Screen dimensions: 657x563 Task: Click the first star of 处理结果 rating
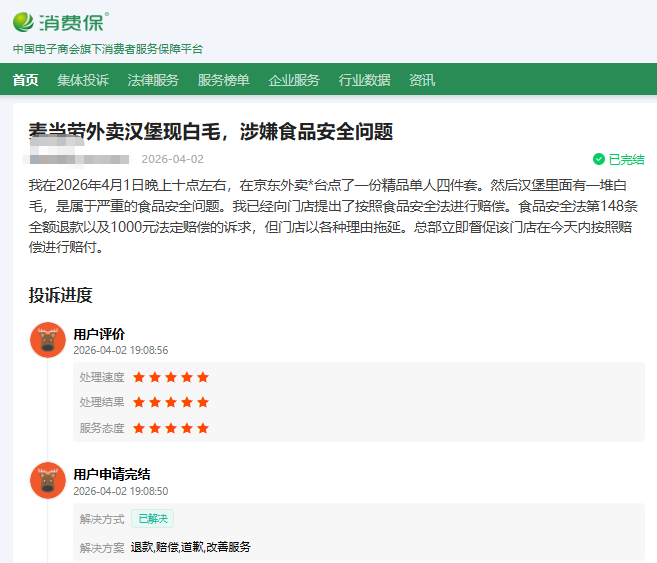139,402
